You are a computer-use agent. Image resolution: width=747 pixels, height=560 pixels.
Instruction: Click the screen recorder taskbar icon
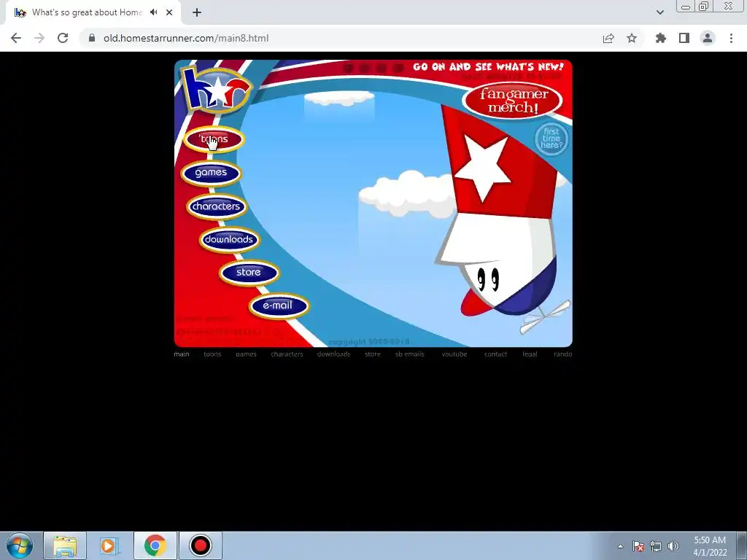coord(201,545)
